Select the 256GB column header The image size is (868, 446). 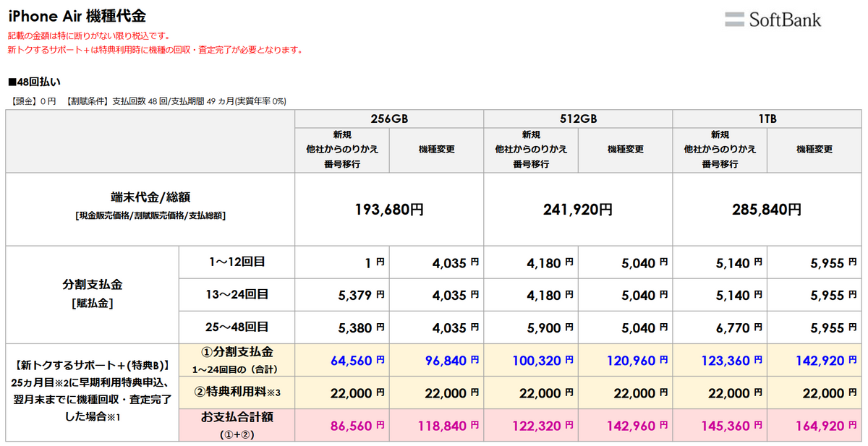(389, 119)
